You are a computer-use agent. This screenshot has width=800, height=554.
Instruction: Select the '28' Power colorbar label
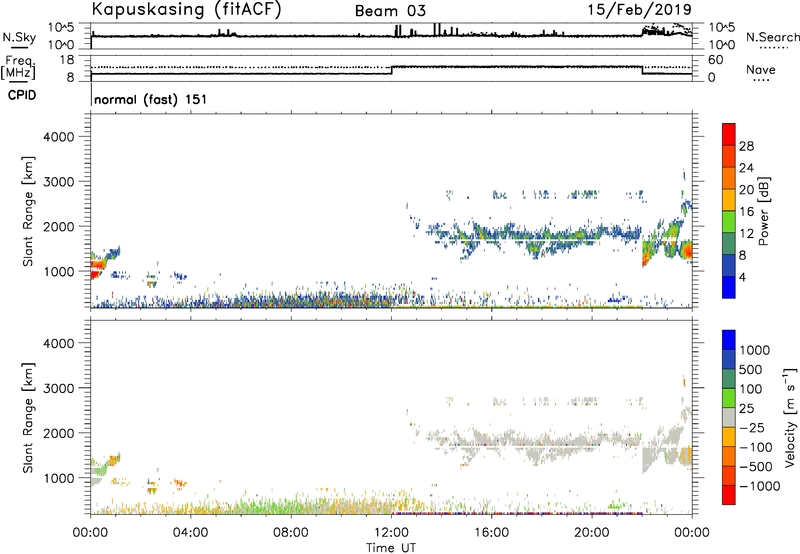746,146
